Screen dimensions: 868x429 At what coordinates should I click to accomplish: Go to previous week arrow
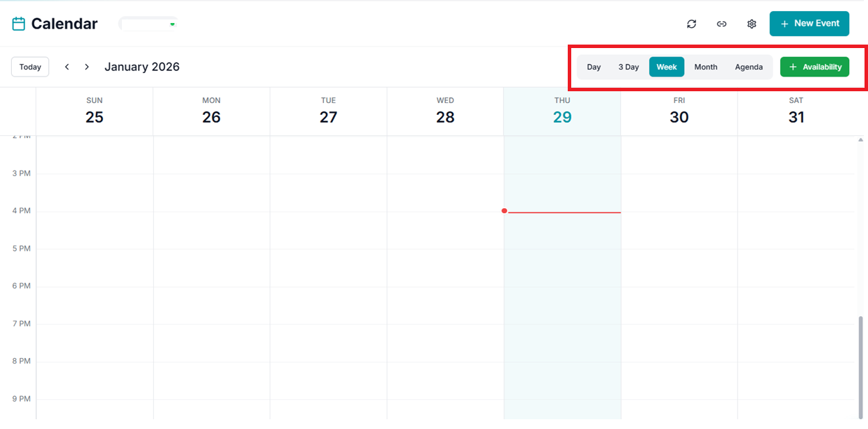click(67, 67)
